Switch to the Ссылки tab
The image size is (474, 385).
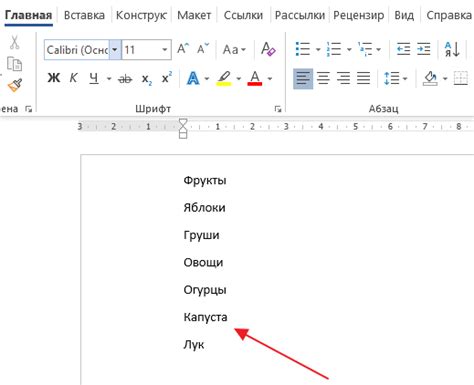(x=243, y=15)
